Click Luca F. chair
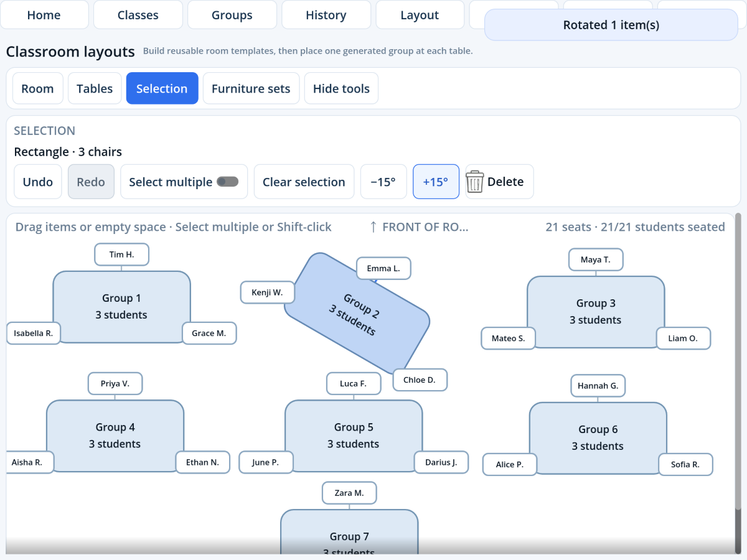 pyautogui.click(x=354, y=383)
